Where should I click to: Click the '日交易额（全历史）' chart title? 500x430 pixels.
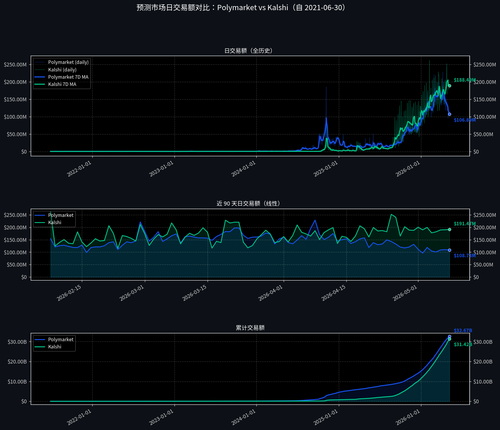tap(249, 51)
